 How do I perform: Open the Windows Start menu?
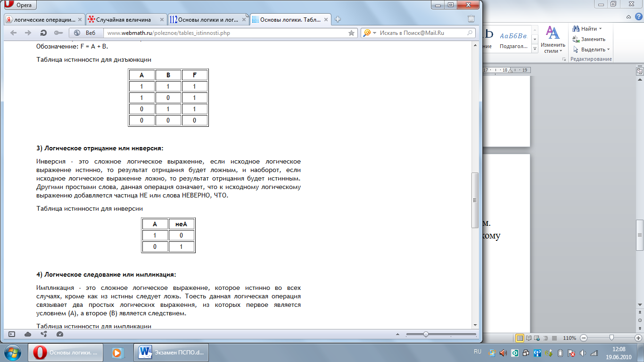point(12,352)
